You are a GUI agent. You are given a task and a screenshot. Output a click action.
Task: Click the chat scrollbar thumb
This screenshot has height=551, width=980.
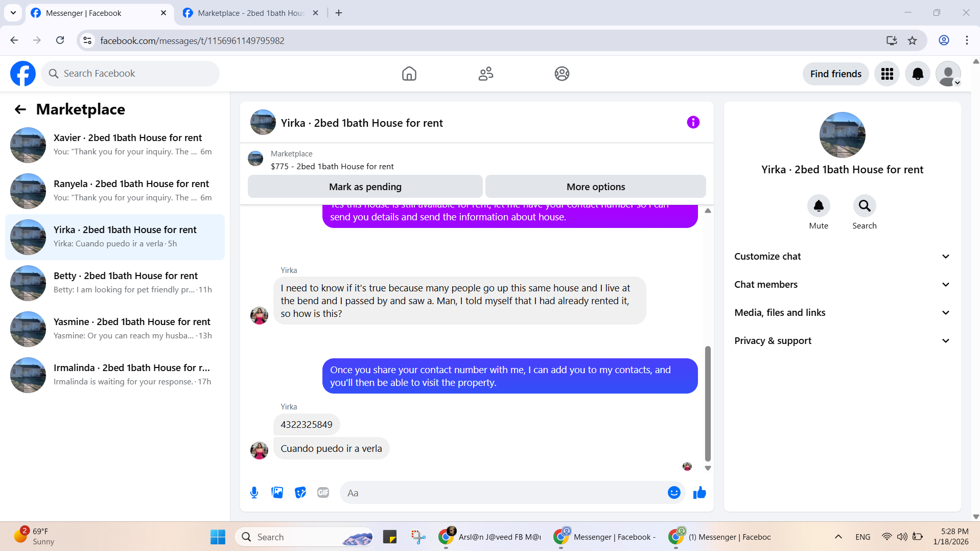(708, 404)
